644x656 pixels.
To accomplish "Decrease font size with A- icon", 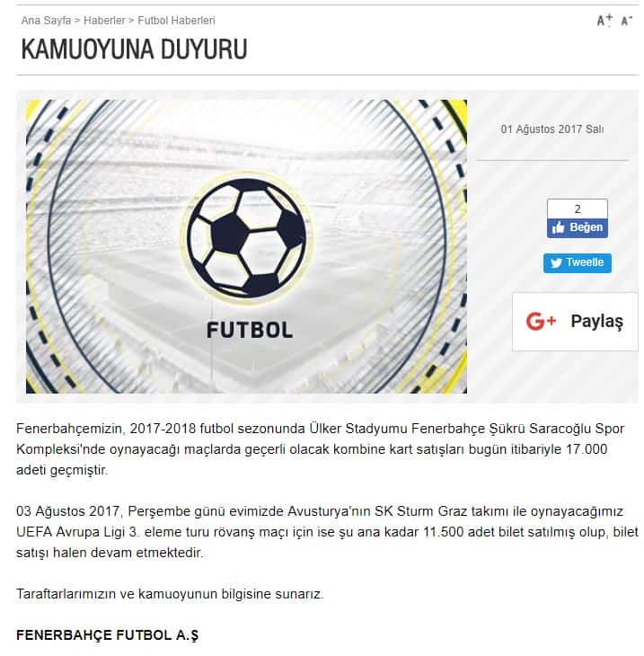I will tap(626, 21).
